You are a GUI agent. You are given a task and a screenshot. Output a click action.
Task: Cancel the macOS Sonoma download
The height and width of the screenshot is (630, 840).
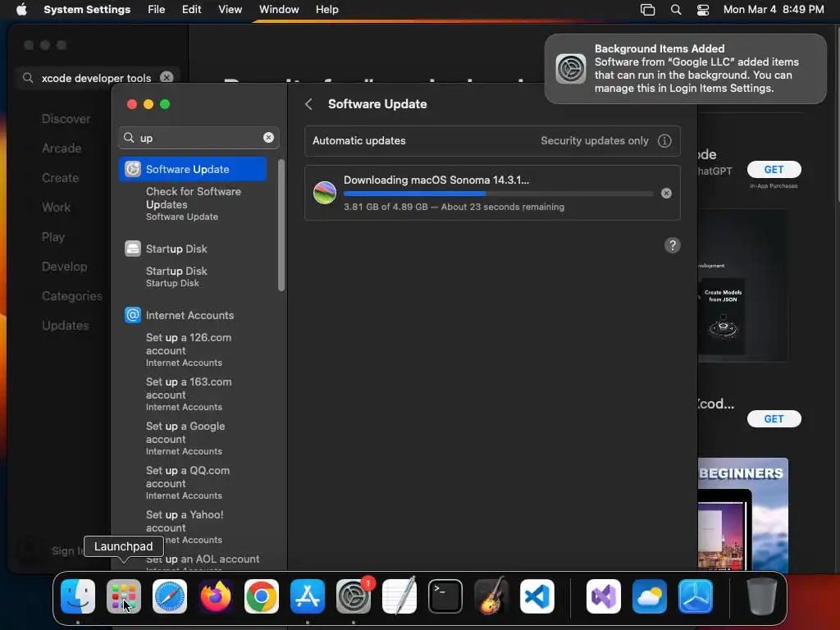[666, 194]
